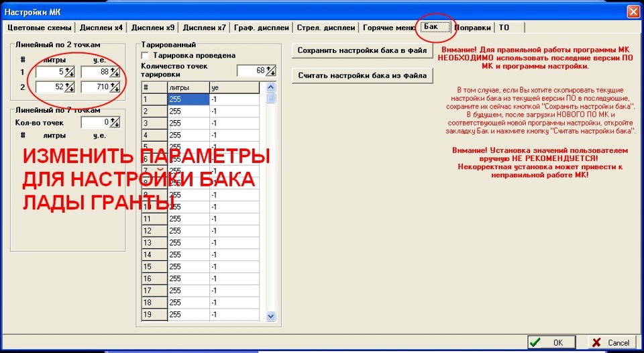
Task: Select the литры cell in row 15
Action: pos(189,266)
